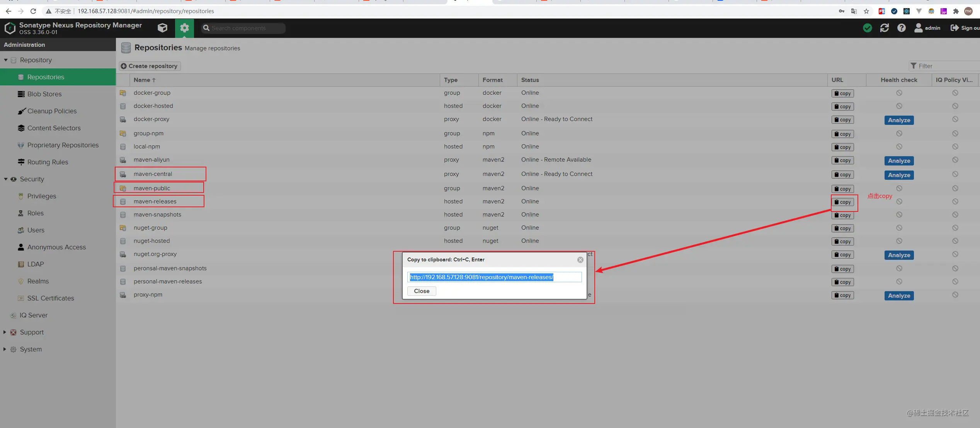The width and height of the screenshot is (980, 428).
Task: Open LDAP settings
Action: 58,264
